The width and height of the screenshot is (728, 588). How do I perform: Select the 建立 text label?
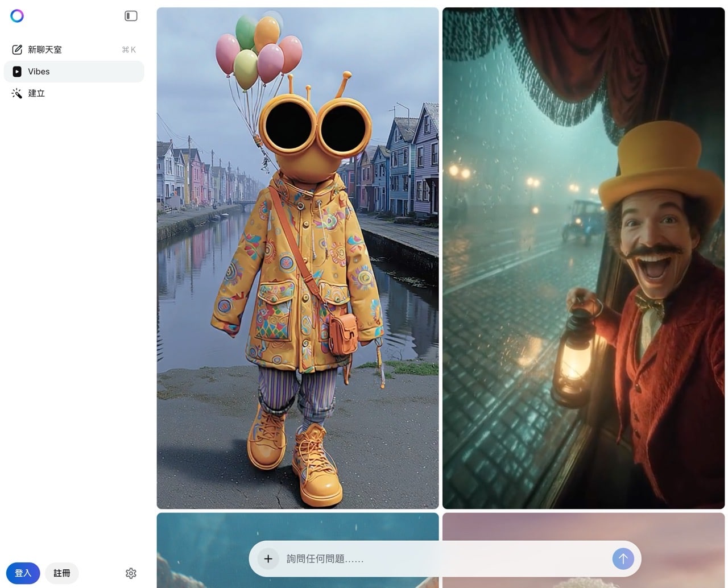tap(36, 93)
